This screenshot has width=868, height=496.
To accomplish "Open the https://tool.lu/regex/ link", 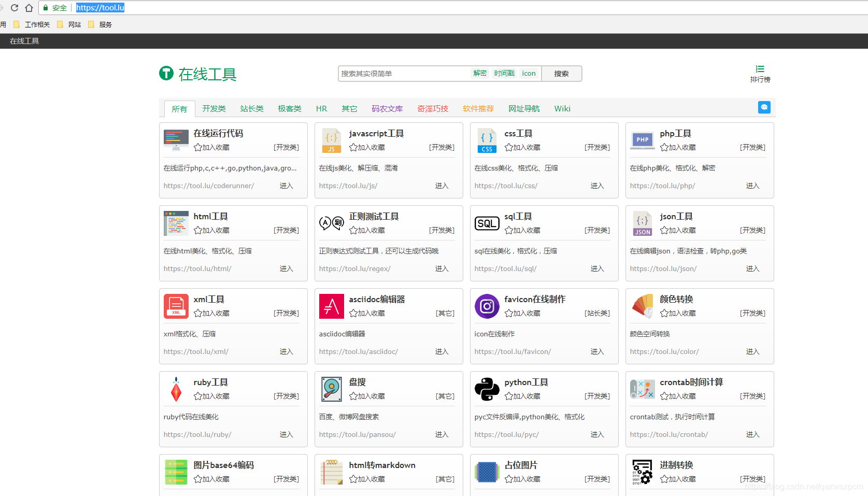I will (355, 268).
